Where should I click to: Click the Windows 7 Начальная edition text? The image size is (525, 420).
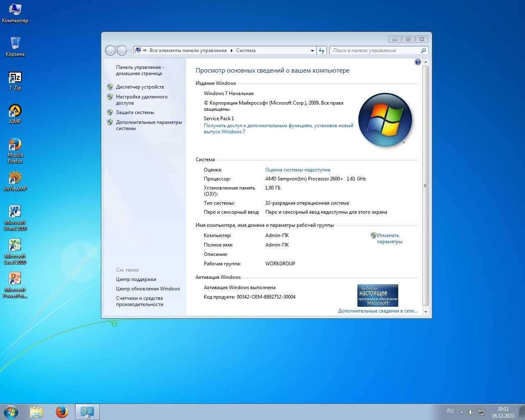coord(228,94)
